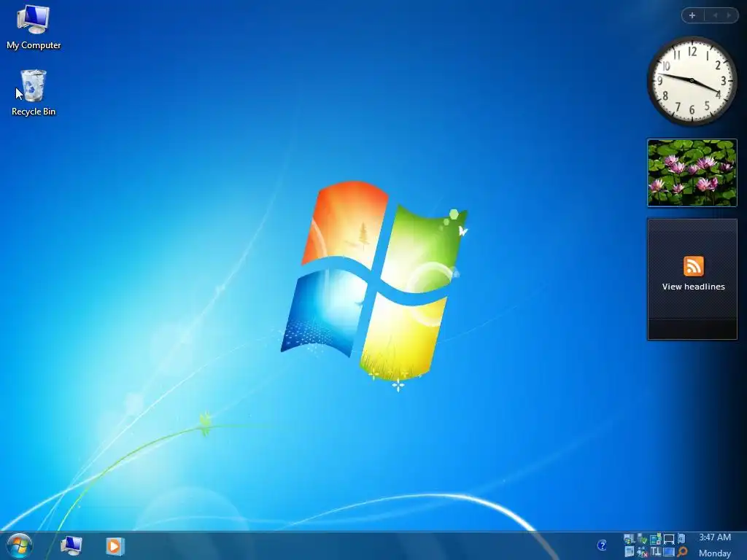This screenshot has height=560, width=747.
Task: Click the blue help question mark tray icon
Action: coord(602,545)
